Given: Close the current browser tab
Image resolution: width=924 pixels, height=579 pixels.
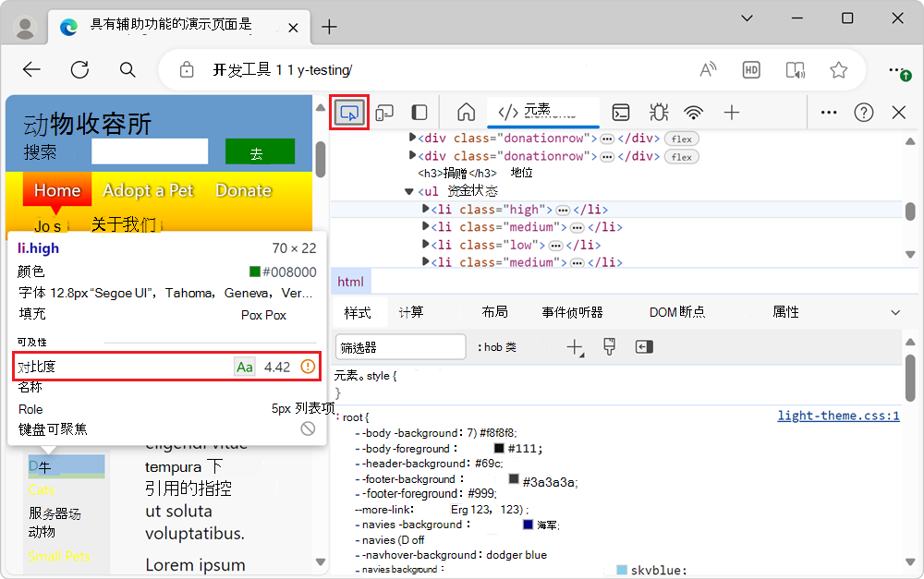Looking at the screenshot, I should (293, 28).
